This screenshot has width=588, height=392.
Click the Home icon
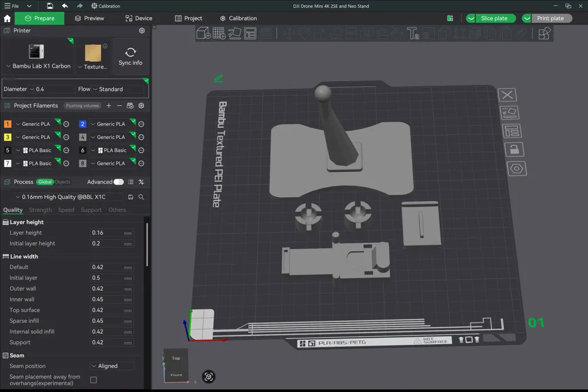pos(7,18)
